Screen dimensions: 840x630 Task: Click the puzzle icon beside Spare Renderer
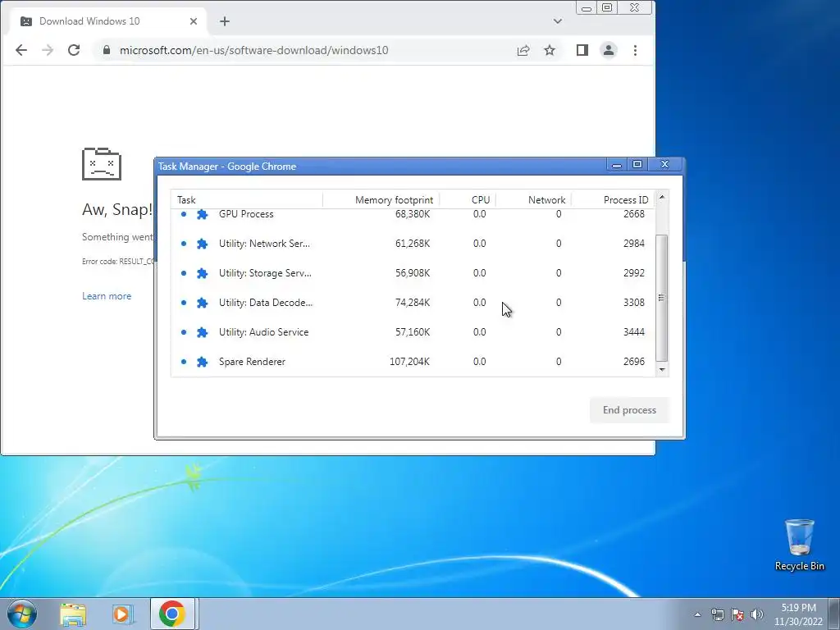coord(202,362)
